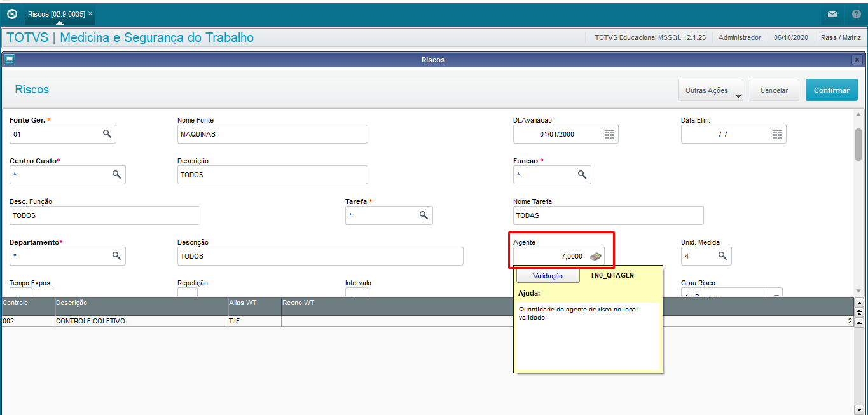Image resolution: width=868 pixels, height=415 pixels.
Task: Page up grid double-arrow button
Action: pos(860,313)
